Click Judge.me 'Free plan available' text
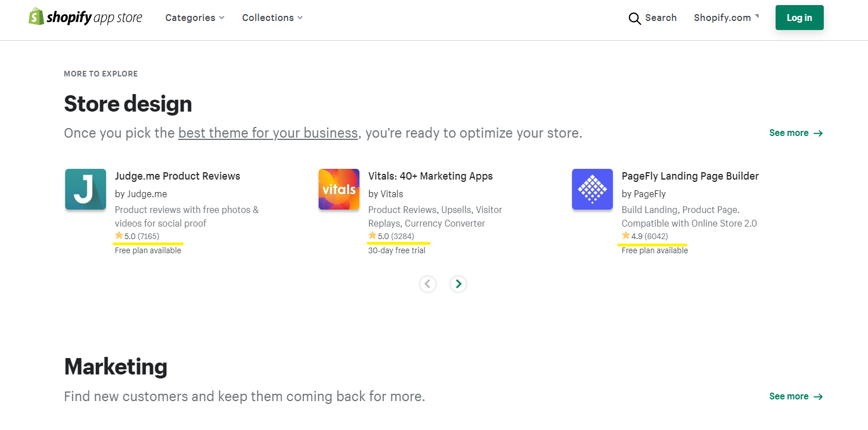Viewport: 868px width, 430px height. click(148, 250)
